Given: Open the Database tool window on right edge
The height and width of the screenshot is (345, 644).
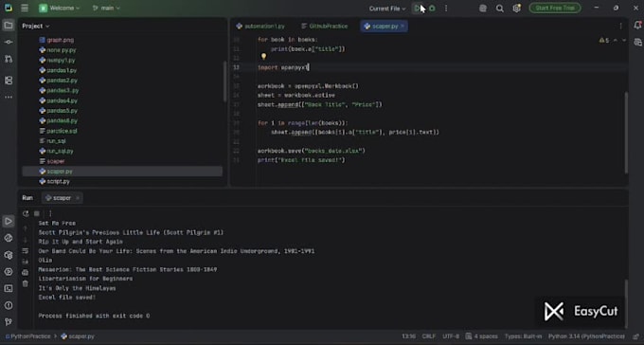Looking at the screenshot, I should coord(637,43).
